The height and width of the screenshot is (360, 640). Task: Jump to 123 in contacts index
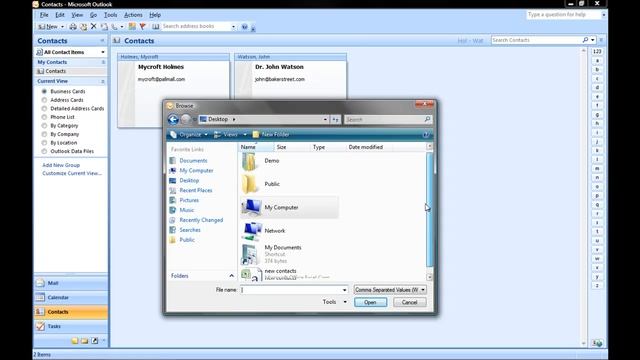(597, 51)
